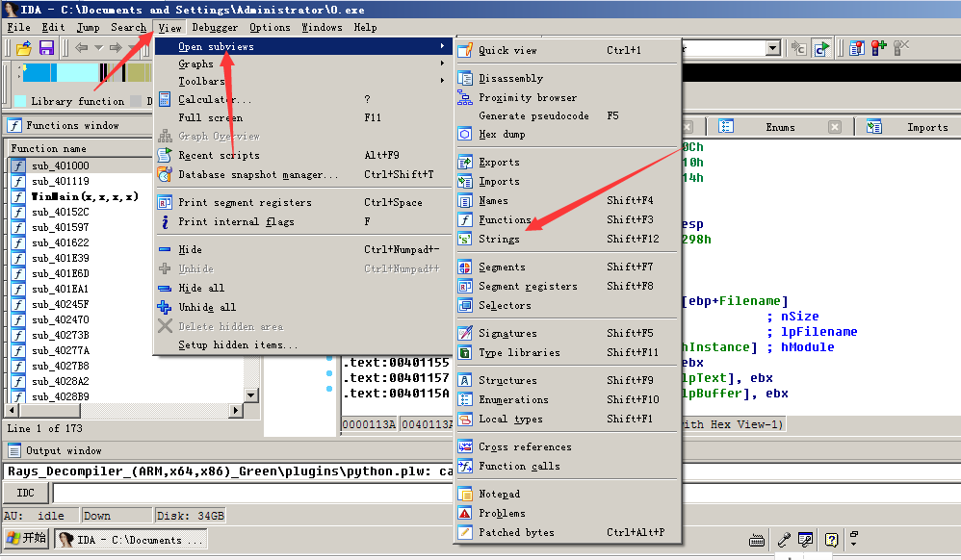Open the Signatures window
The width and height of the screenshot is (961, 560).
[x=567, y=333]
